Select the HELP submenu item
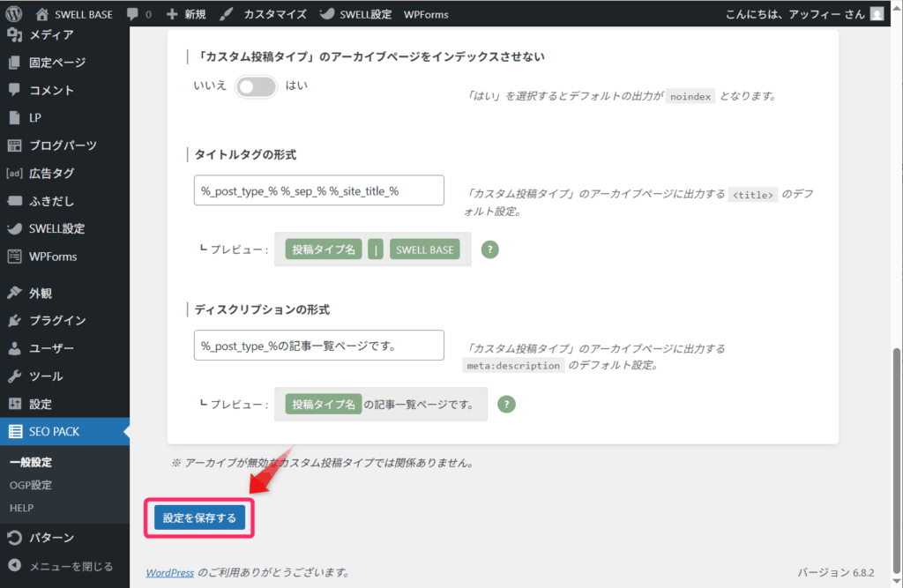This screenshot has width=903, height=588. [x=21, y=508]
